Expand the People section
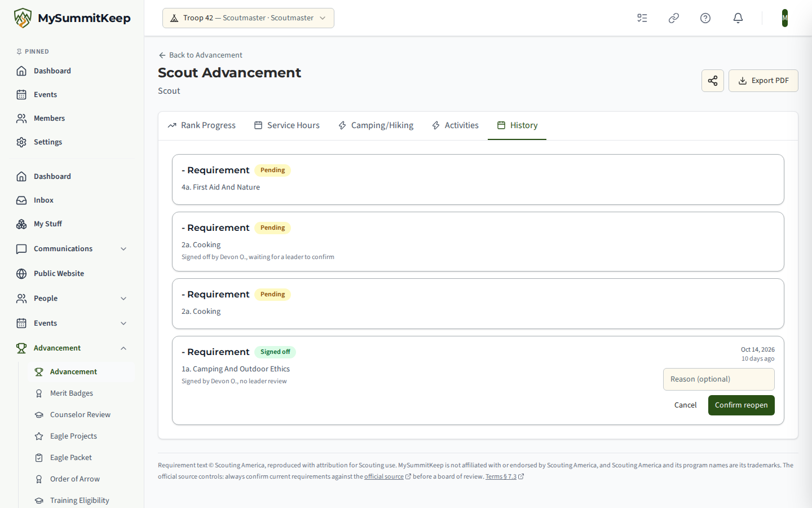The height and width of the screenshot is (508, 812). 72,299
